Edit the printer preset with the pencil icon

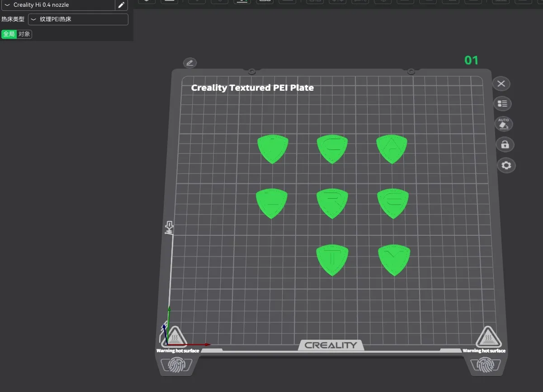tap(121, 5)
